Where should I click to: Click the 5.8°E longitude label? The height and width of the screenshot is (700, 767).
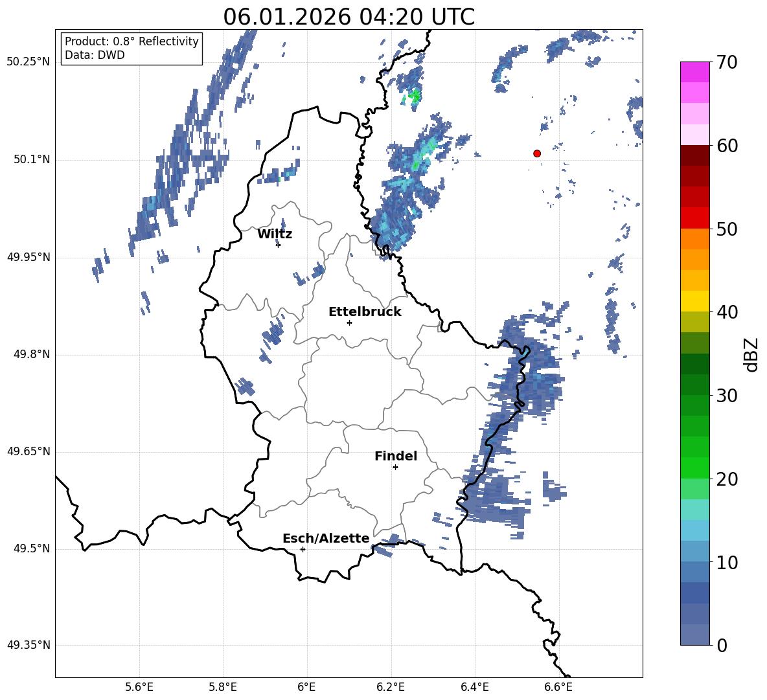223,687
